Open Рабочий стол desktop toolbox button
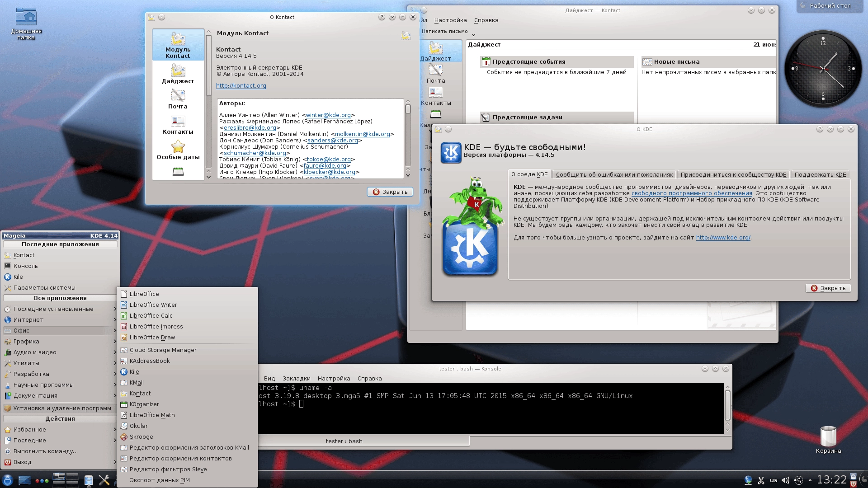 [x=830, y=6]
